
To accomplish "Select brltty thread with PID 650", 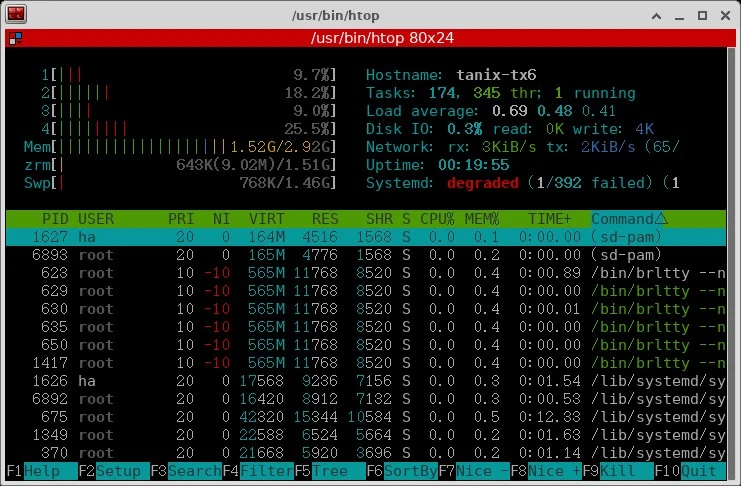I will click(366, 345).
